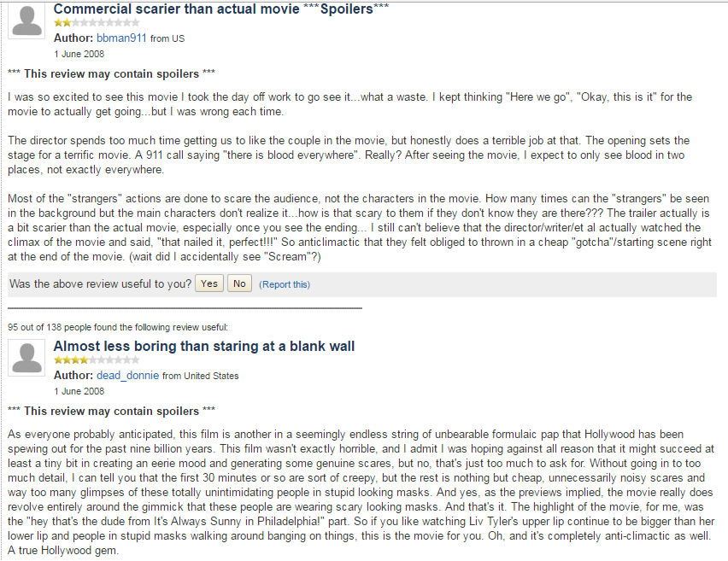Click the 95 out of 138 people useful count
The image size is (728, 561).
[118, 327]
